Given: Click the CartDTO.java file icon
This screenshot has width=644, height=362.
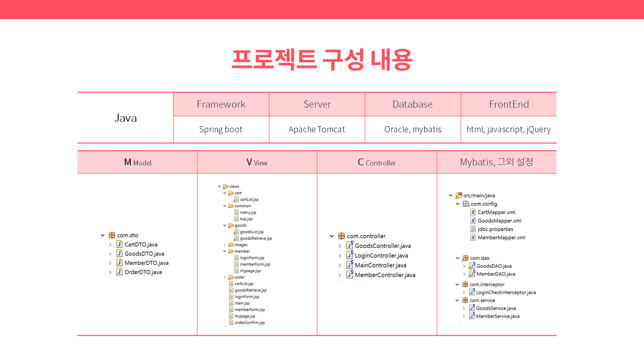Looking at the screenshot, I should (119, 244).
